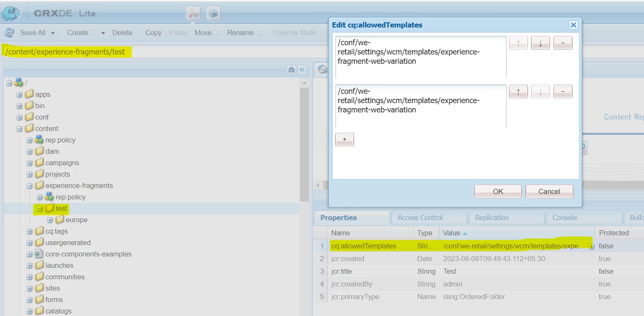This screenshot has width=644, height=316.
Task: Switch to the Access Control tab
Action: coord(429,218)
